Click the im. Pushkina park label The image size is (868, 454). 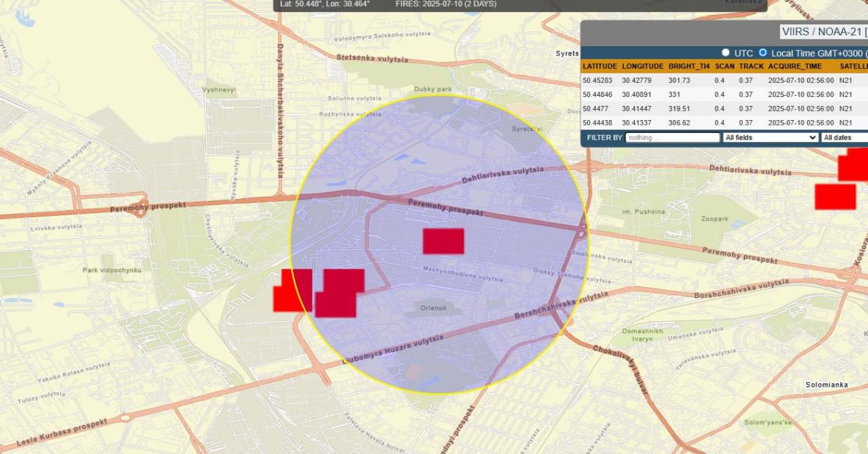click(644, 212)
